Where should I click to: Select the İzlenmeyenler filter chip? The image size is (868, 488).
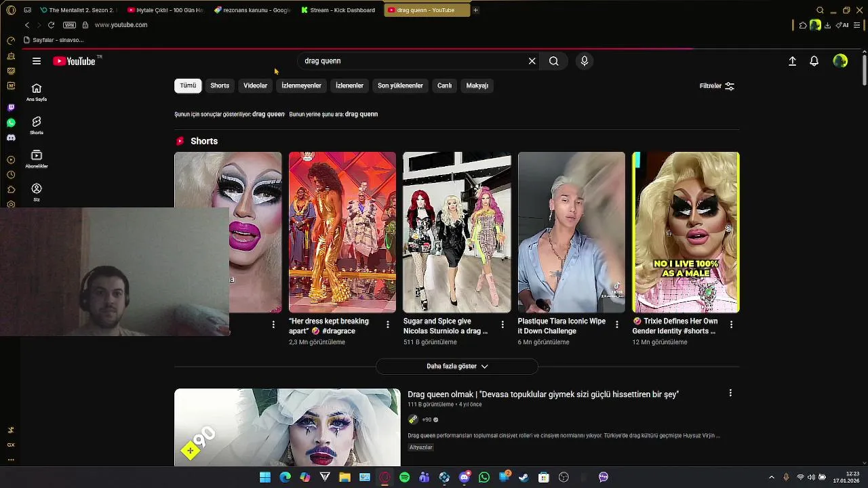(x=302, y=86)
